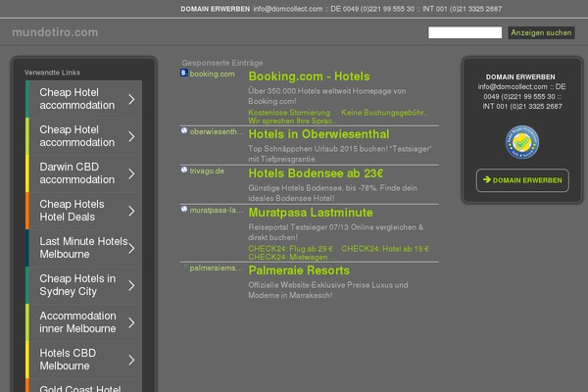Viewport: 588px width, 392px height.
Task: Open Hotels in Oberwiesenthal headline
Action: [318, 134]
